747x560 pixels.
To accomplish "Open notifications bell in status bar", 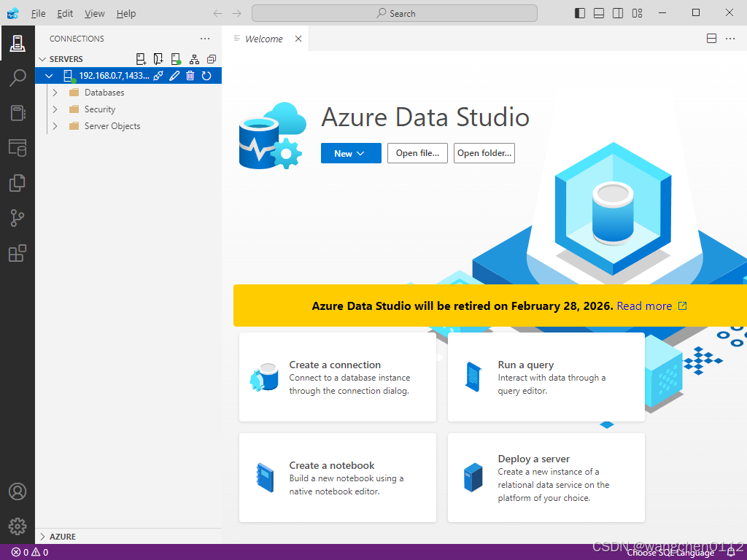I will pos(731,553).
